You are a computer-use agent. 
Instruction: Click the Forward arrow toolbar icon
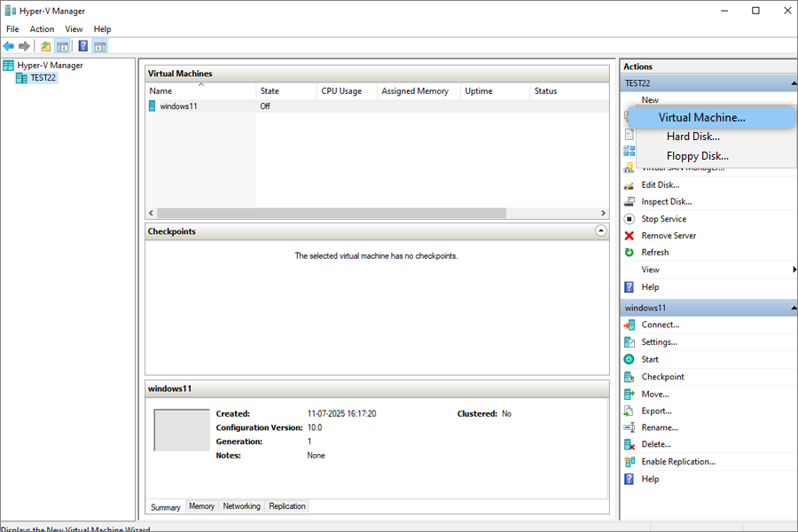[x=24, y=46]
